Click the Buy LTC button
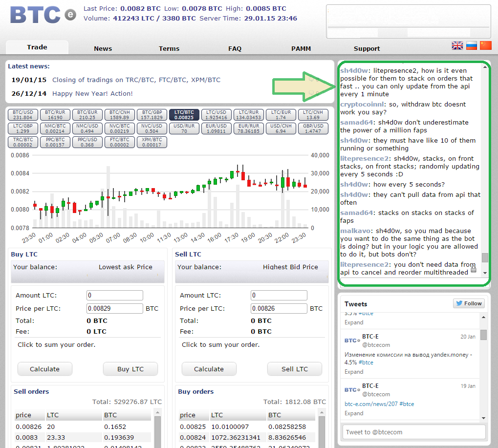 130,369
